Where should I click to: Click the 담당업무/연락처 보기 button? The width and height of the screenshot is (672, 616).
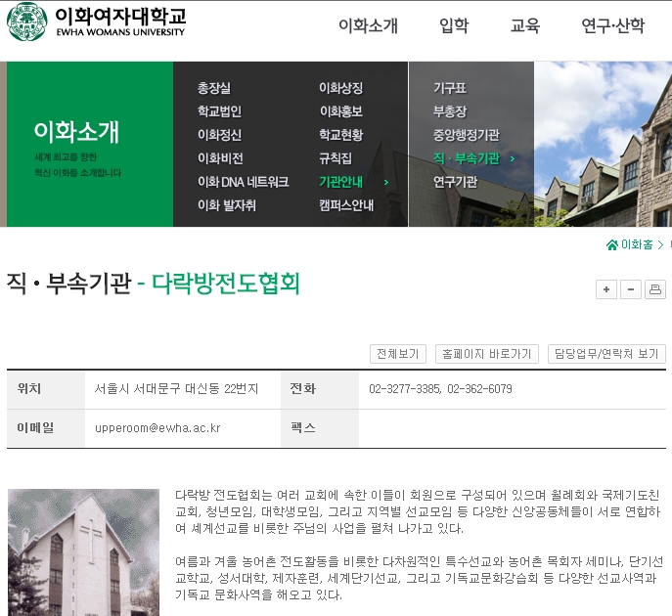606,354
